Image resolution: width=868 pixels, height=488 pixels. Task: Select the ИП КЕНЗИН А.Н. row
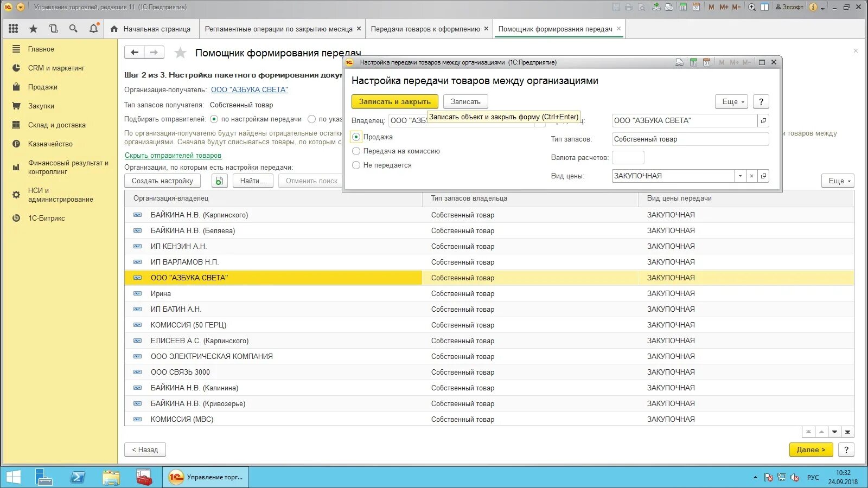[489, 246]
